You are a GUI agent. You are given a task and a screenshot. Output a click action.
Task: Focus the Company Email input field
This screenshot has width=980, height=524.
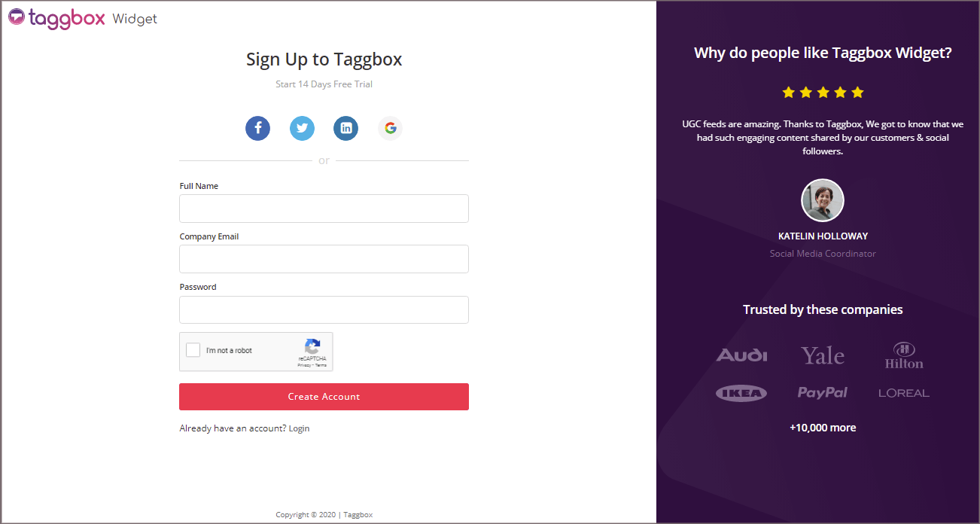click(324, 259)
